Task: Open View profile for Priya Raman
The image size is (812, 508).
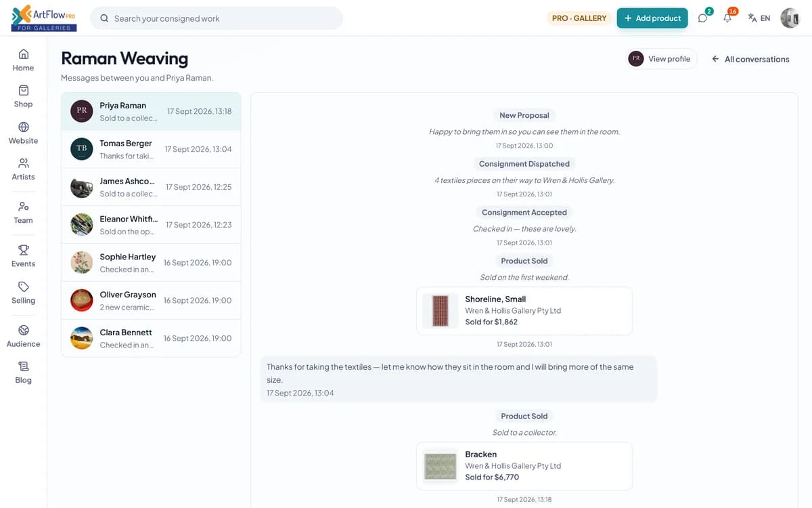Action: (x=662, y=59)
